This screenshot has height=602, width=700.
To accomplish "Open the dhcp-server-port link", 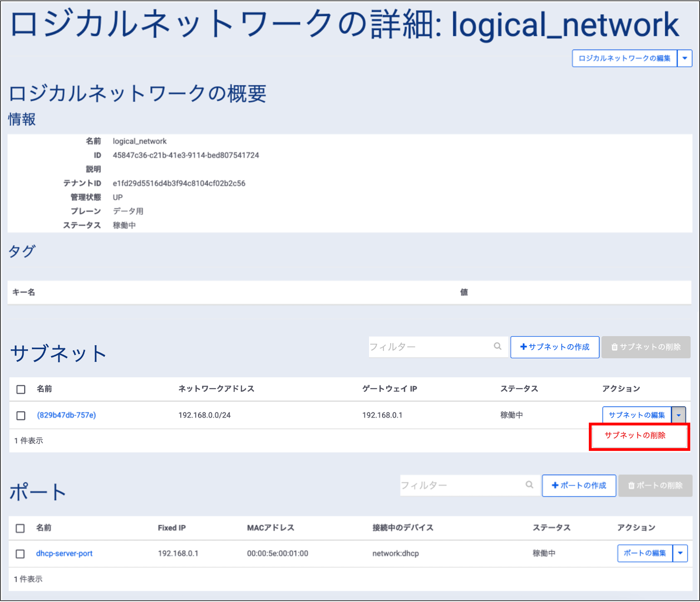I will coord(64,553).
